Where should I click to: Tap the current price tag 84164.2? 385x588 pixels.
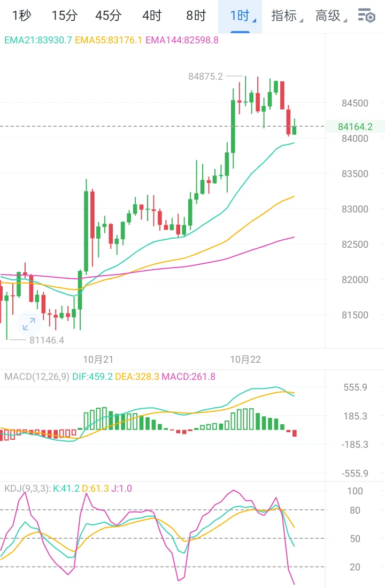355,126
